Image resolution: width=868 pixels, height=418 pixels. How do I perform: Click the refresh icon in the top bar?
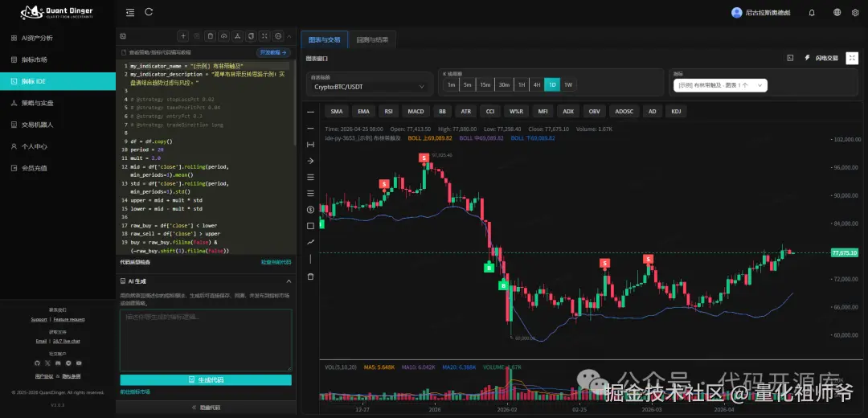click(149, 12)
